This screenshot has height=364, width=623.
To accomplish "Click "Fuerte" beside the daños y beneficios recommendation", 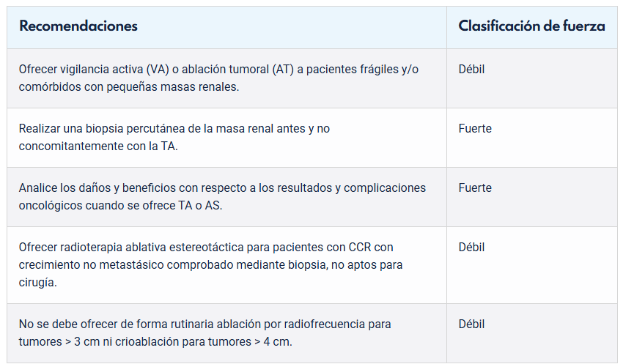I will (x=475, y=188).
